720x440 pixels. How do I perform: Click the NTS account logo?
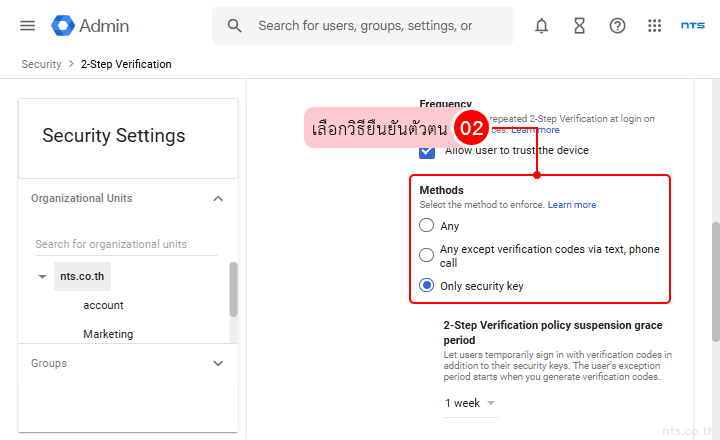692,26
